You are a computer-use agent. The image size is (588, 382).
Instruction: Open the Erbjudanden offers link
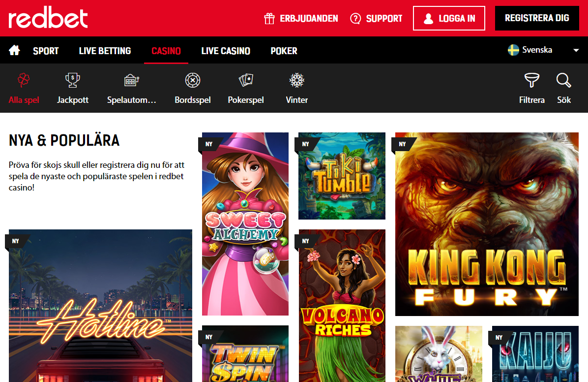pyautogui.click(x=301, y=19)
